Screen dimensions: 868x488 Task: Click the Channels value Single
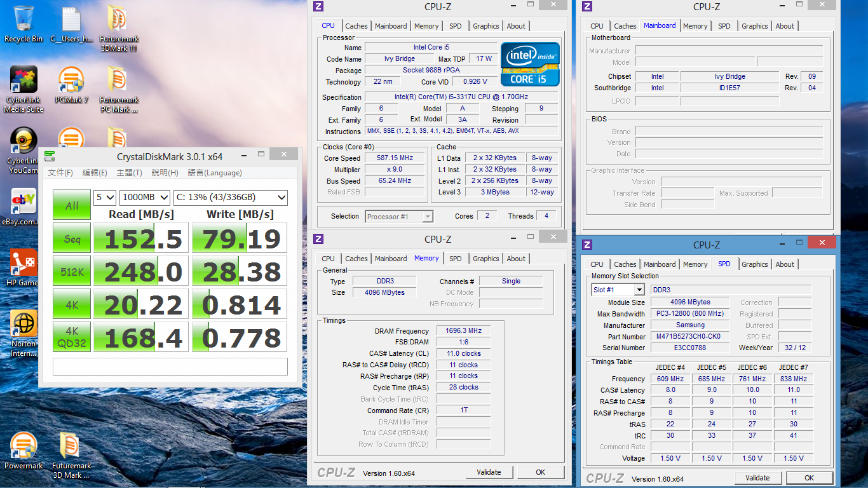[511, 281]
